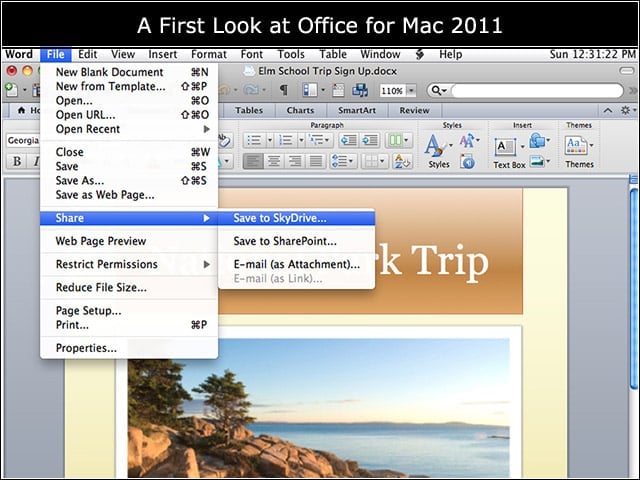640x480 pixels.
Task: Open the Themes dropdown arrow
Action: (591, 145)
